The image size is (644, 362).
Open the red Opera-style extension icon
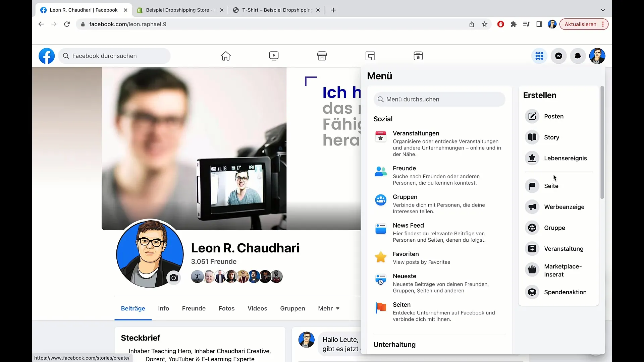[500, 24]
